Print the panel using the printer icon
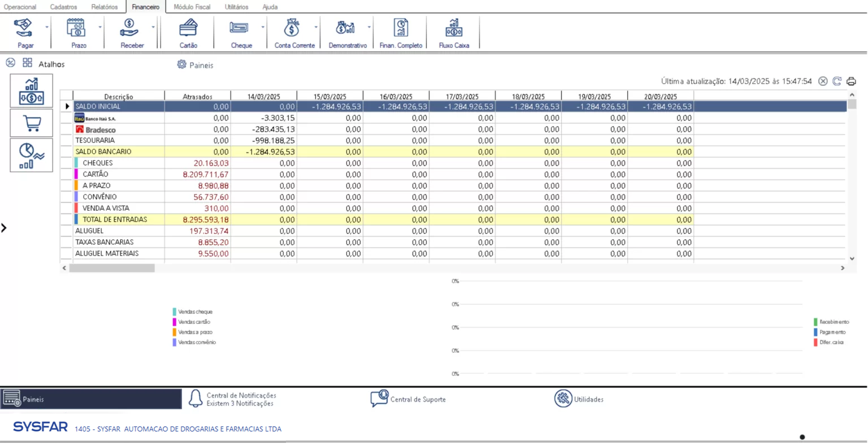 pos(851,81)
